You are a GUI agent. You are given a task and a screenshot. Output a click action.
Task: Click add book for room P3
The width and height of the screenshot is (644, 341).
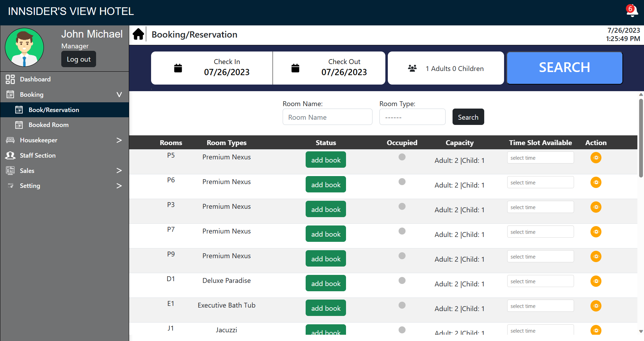(x=325, y=209)
